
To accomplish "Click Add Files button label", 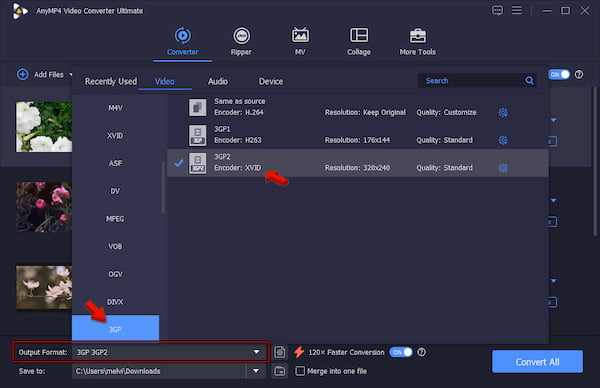I will coord(49,75).
